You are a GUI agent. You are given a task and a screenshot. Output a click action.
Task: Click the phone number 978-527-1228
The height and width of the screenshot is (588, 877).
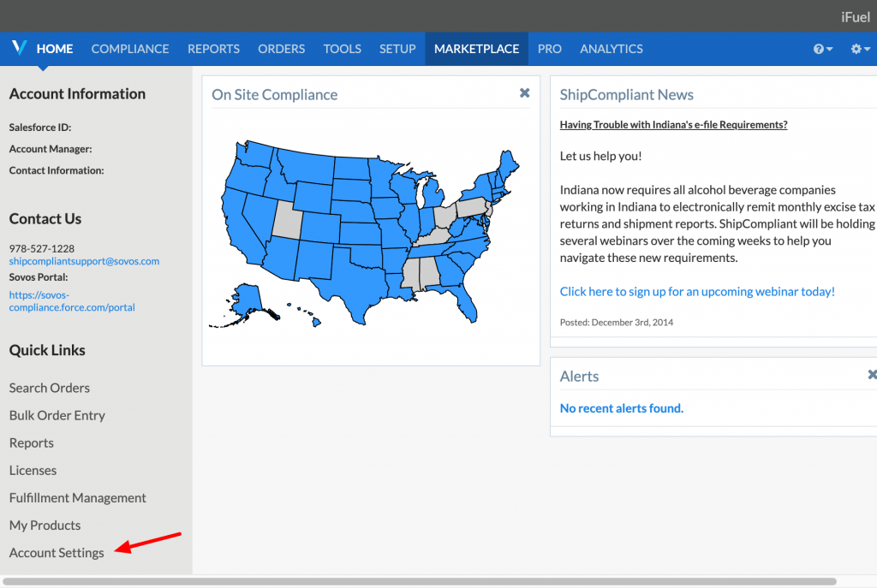click(x=41, y=248)
